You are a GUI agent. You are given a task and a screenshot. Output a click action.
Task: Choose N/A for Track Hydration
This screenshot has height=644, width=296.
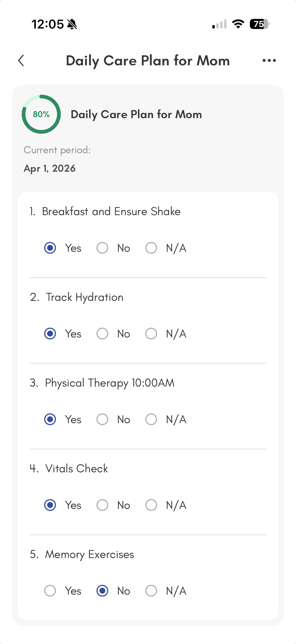pyautogui.click(x=151, y=334)
